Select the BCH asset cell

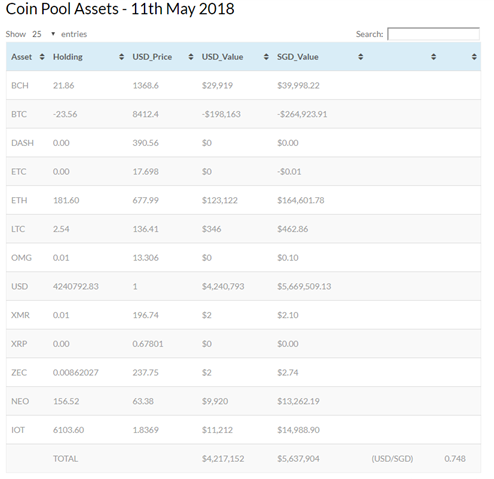pyautogui.click(x=20, y=86)
